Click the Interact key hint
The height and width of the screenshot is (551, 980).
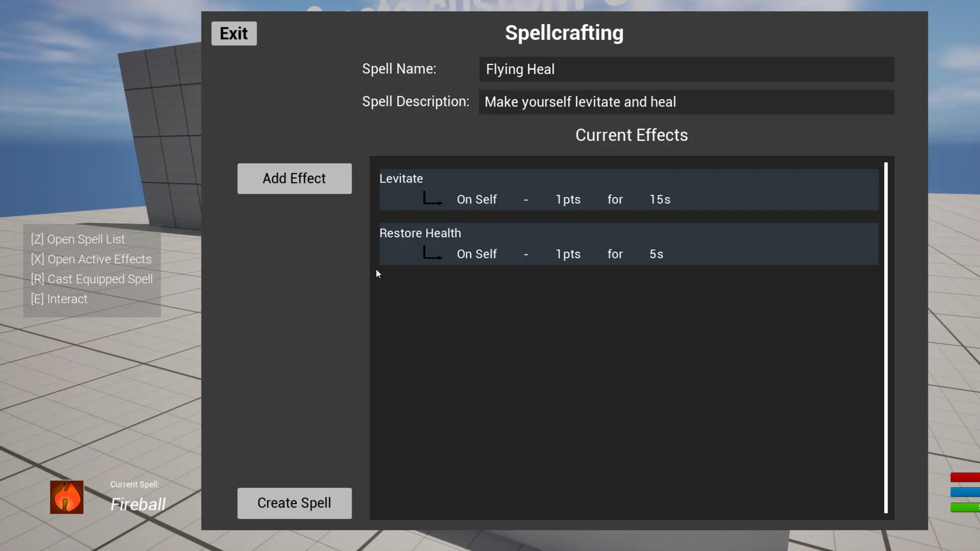(x=59, y=299)
